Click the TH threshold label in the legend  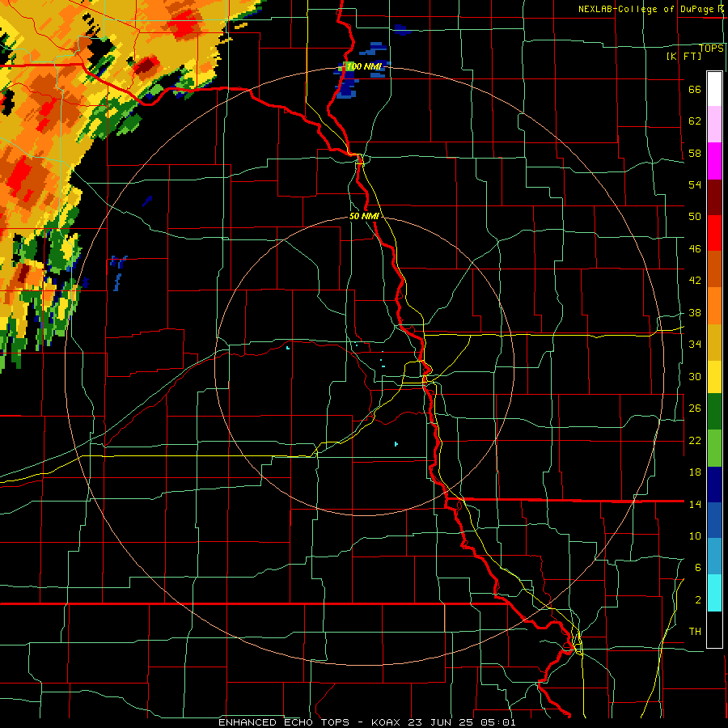(695, 632)
